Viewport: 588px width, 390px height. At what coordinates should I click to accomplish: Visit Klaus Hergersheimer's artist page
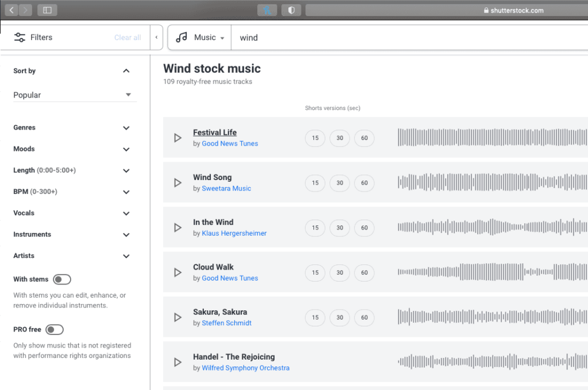click(233, 233)
